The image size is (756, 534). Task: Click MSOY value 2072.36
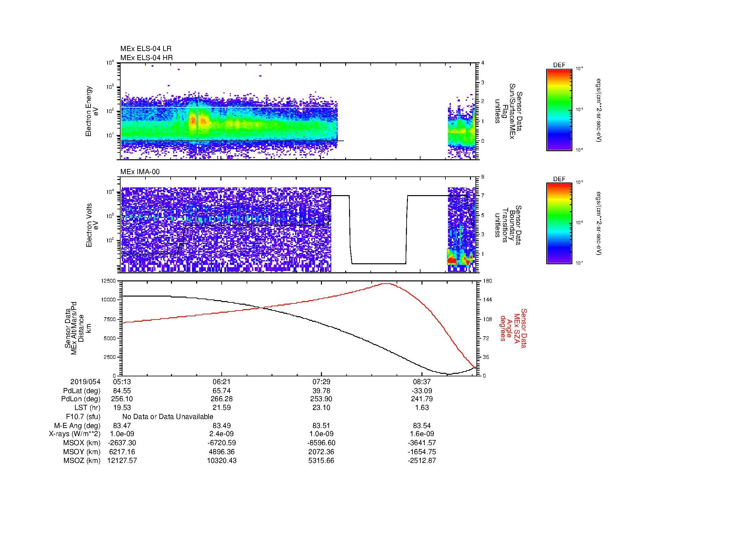click(x=321, y=452)
